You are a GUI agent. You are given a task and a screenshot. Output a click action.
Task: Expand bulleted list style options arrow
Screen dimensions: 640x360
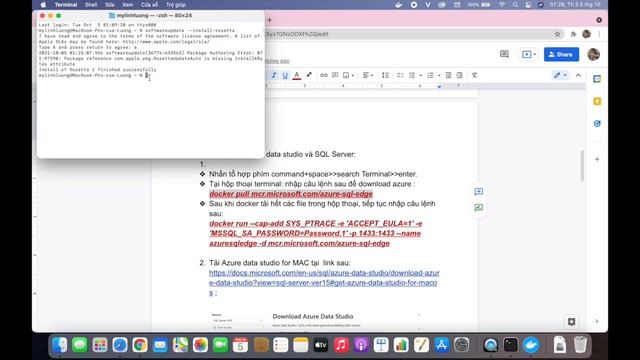pyautogui.click(x=420, y=75)
